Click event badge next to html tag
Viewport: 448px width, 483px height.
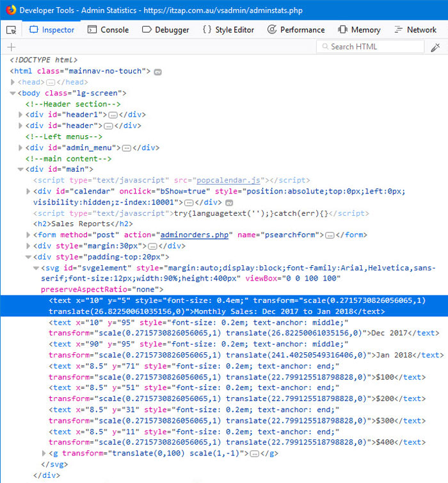coord(157,71)
